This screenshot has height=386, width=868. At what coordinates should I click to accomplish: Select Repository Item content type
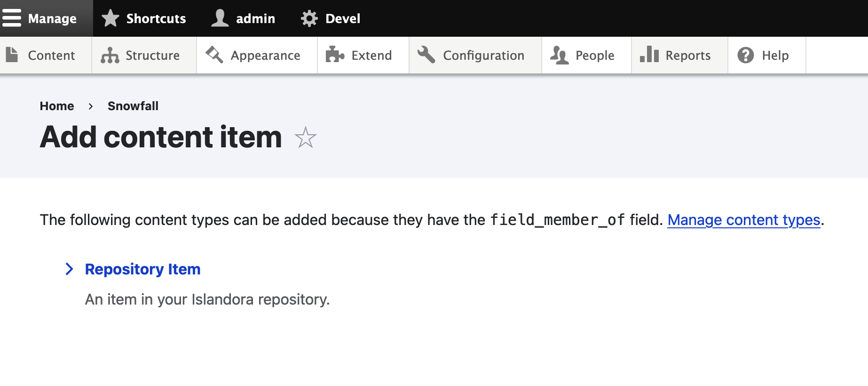pyautogui.click(x=142, y=269)
